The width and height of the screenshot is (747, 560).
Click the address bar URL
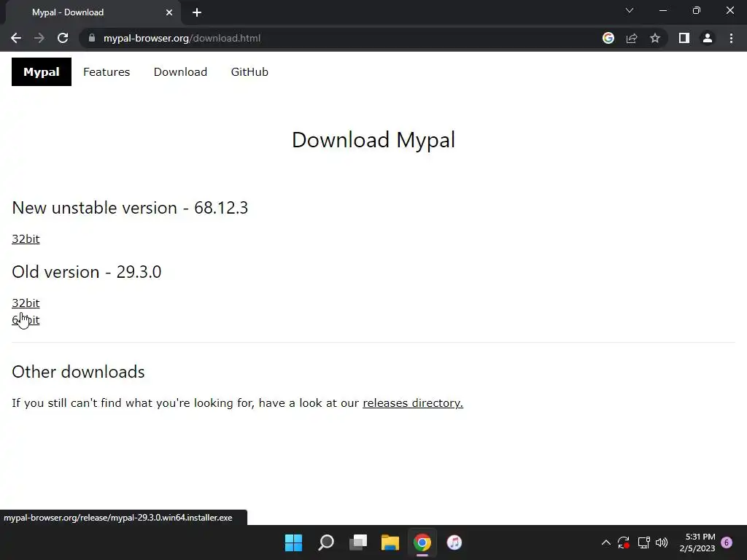(182, 38)
